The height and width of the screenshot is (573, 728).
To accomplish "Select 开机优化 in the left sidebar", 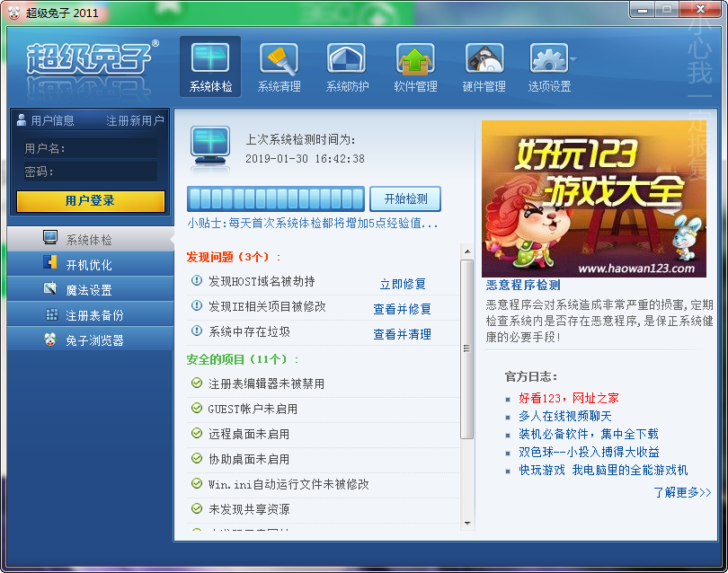I will pos(91,263).
